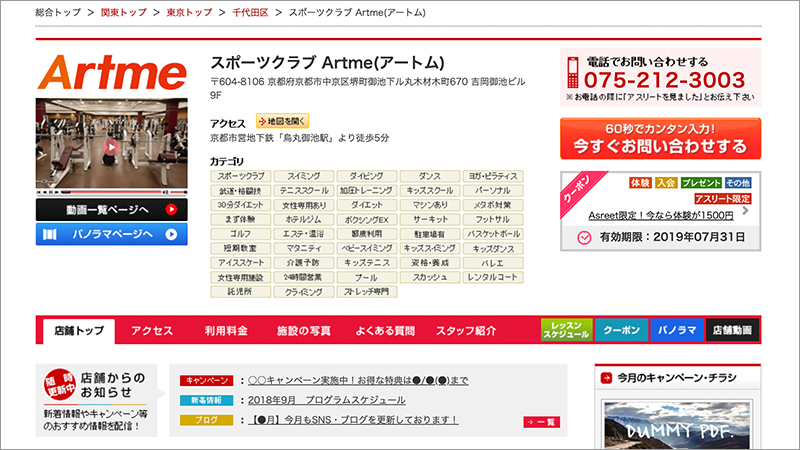800x450 pixels.
Task: Click the pink clock icon by 有効期限
Action: click(x=584, y=237)
